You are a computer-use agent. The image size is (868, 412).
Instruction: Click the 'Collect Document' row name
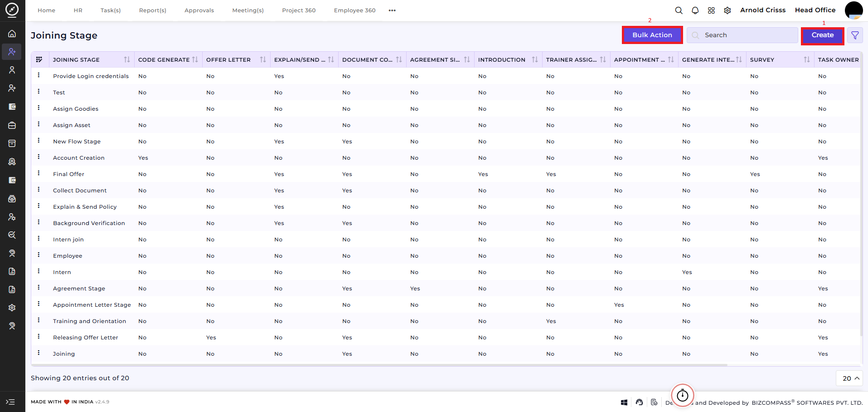point(80,191)
